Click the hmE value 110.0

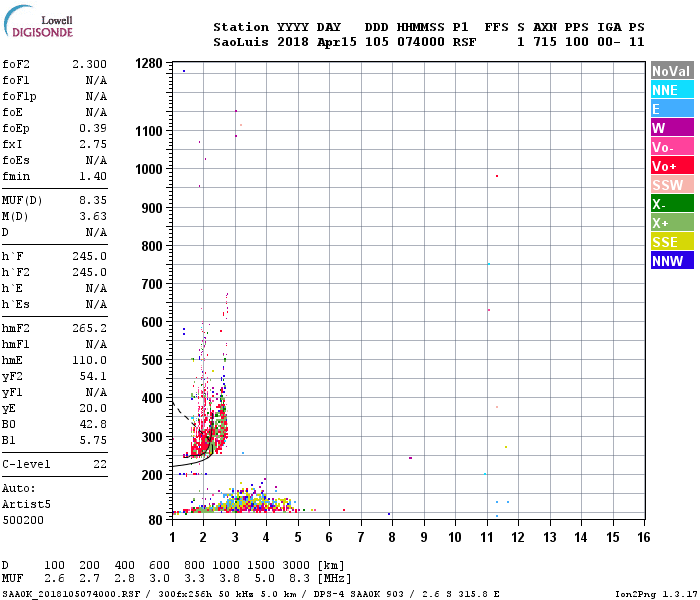(x=89, y=360)
